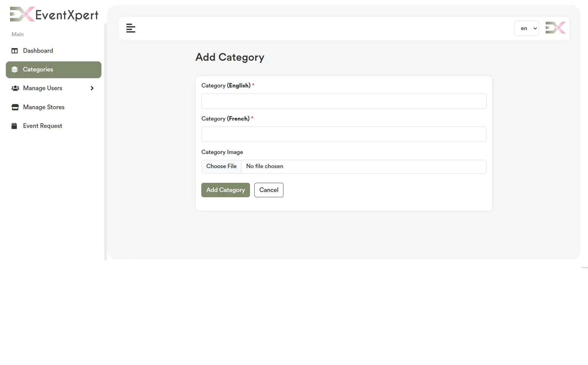Image resolution: width=588 pixels, height=365 pixels.
Task: Select the Event Request calendar icon
Action: 14,126
